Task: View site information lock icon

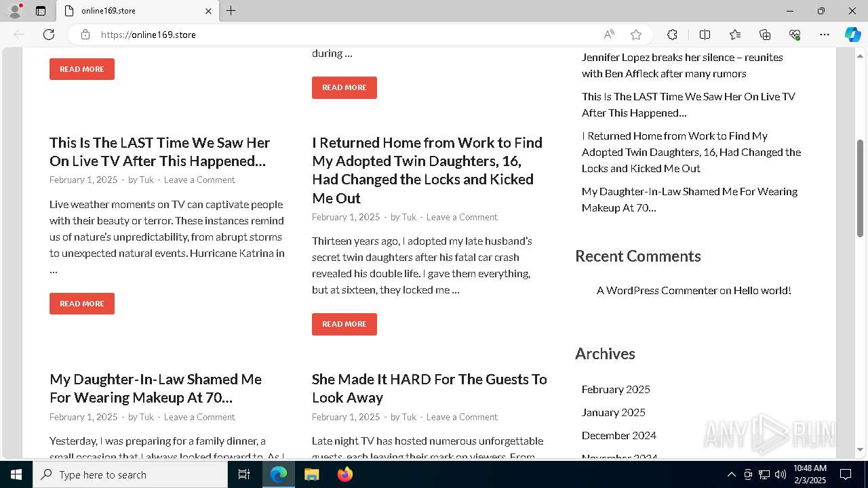Action: pos(85,35)
